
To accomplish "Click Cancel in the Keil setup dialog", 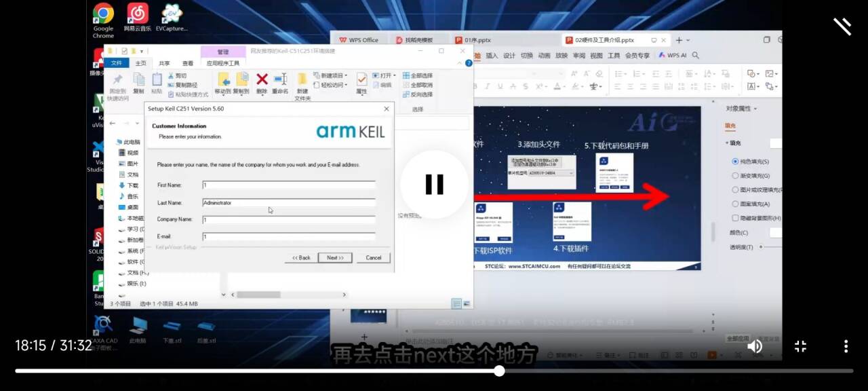I will pyautogui.click(x=374, y=258).
